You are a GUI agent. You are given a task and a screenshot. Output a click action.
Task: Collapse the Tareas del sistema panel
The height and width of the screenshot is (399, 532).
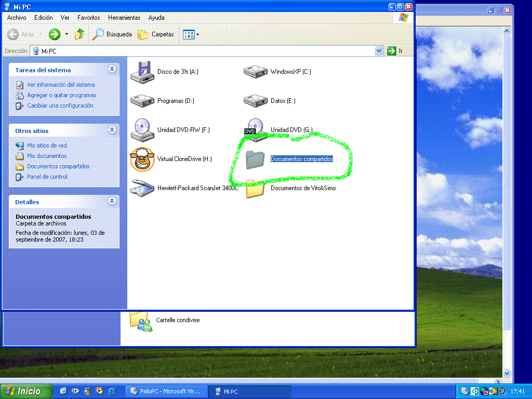[112, 70]
